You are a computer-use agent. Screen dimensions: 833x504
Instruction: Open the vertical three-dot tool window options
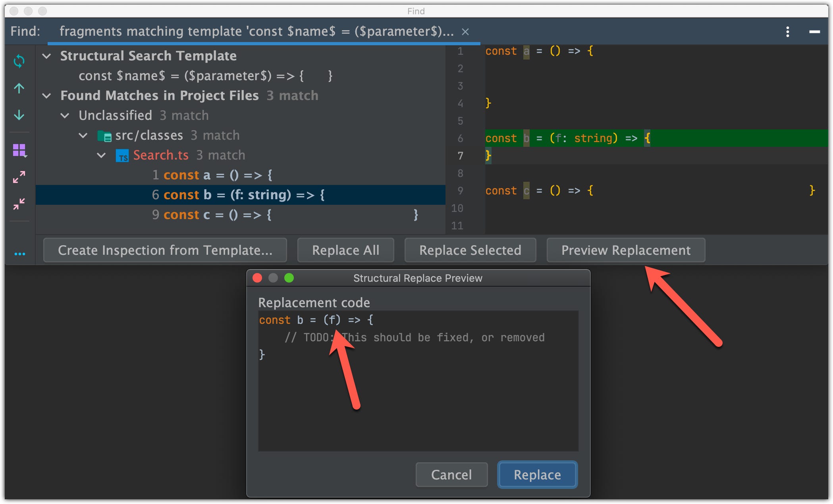click(x=787, y=32)
